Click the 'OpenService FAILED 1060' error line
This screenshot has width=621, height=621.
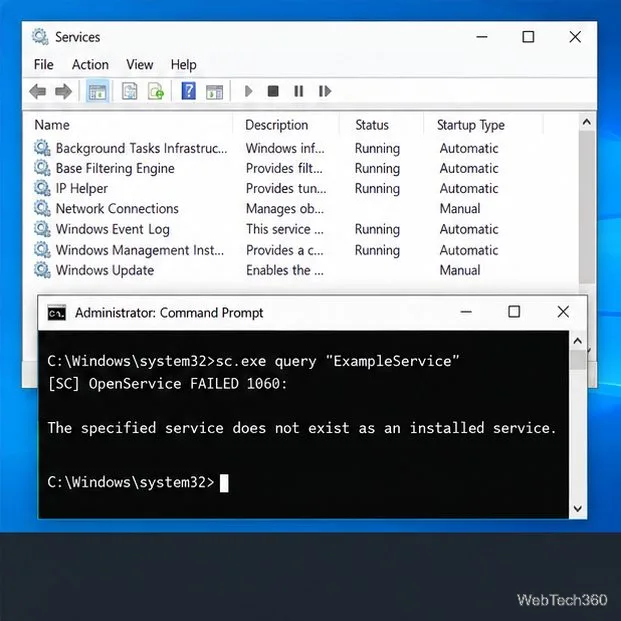pyautogui.click(x=167, y=384)
